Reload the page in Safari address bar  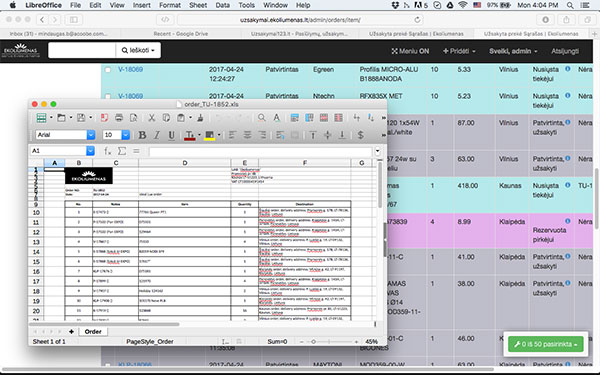tap(417, 20)
